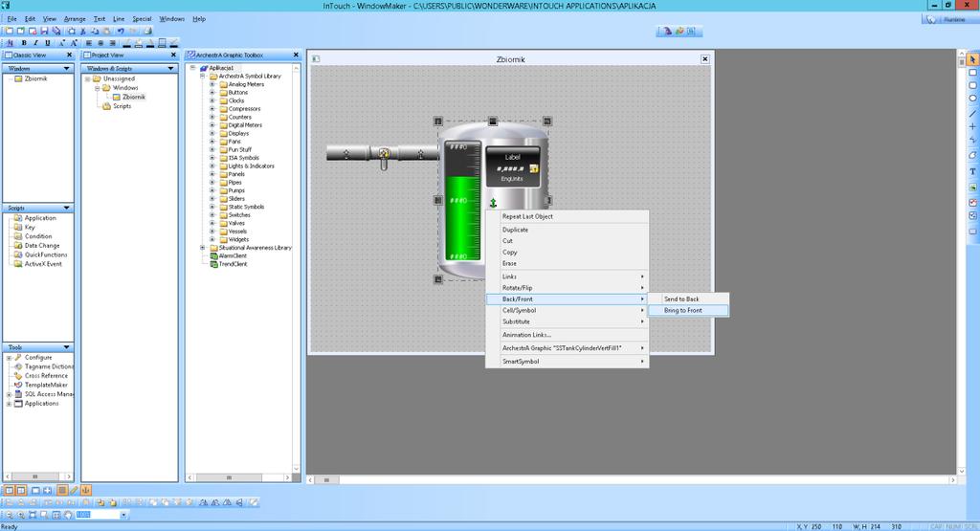Close the Project View panel
980x531 pixels.
[x=174, y=55]
